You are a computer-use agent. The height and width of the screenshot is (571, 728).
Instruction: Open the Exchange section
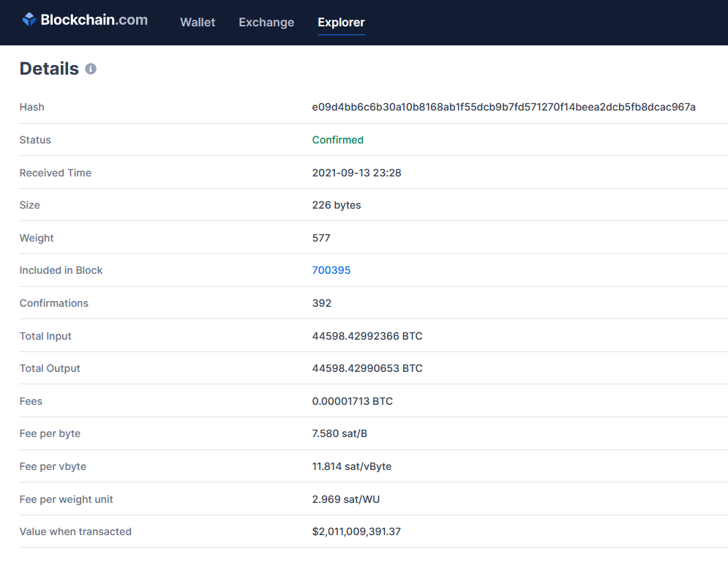pos(266,23)
